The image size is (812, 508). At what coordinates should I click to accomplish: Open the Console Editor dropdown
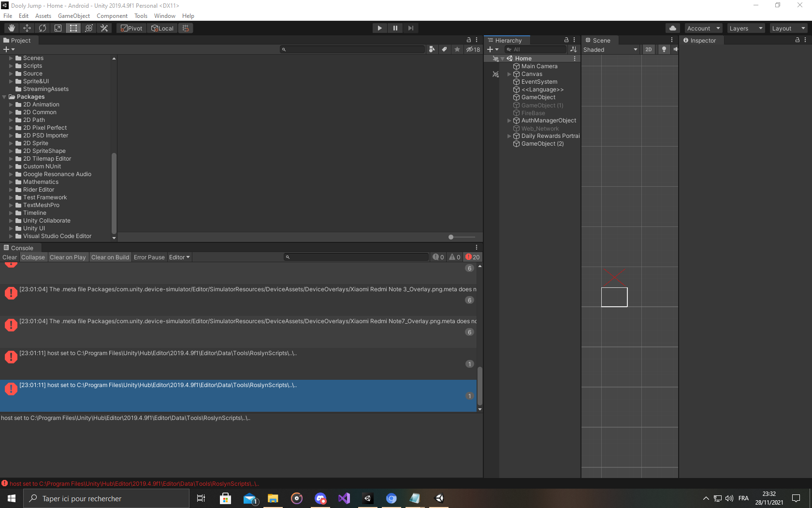pyautogui.click(x=180, y=257)
